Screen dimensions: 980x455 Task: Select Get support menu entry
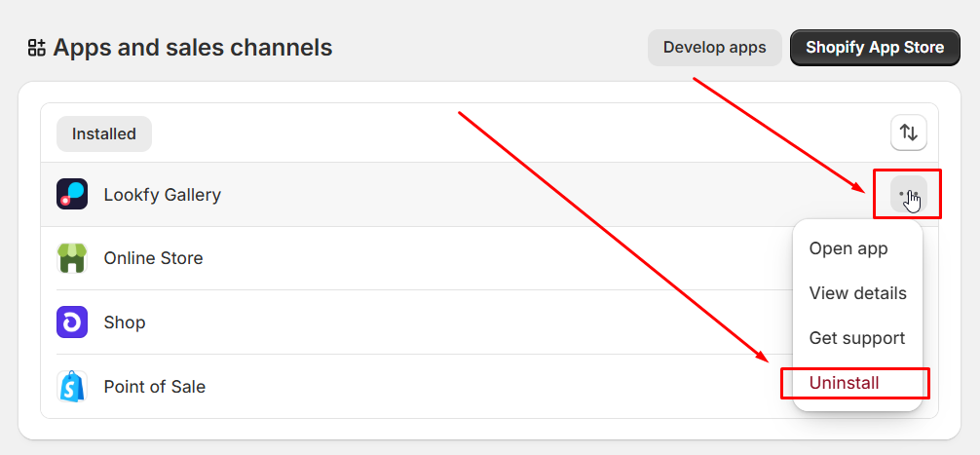click(x=857, y=338)
